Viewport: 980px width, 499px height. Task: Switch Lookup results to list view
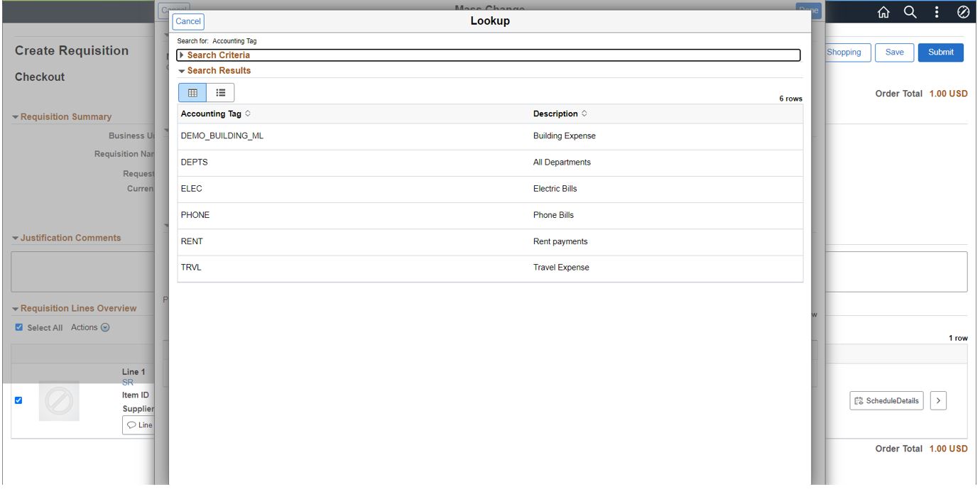(221, 92)
